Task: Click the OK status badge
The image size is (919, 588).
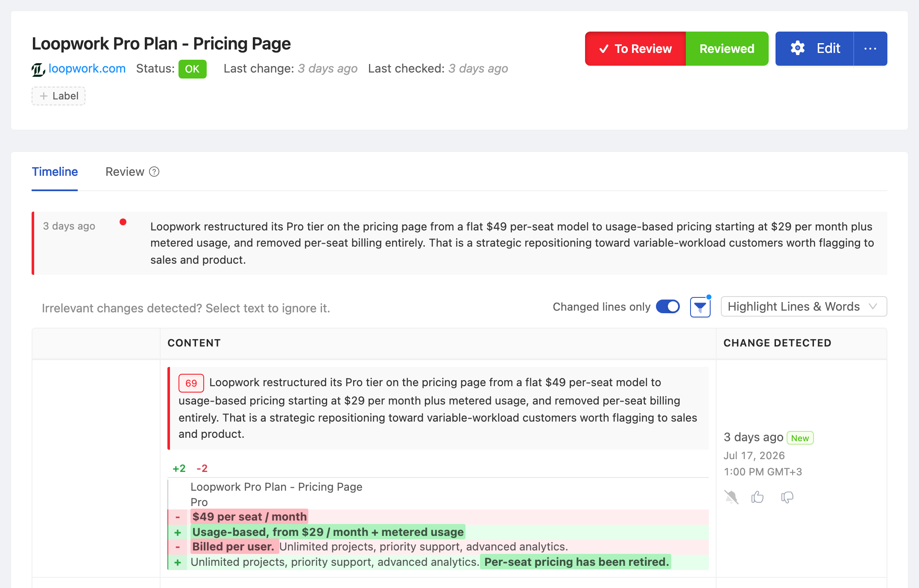Action: [x=192, y=69]
